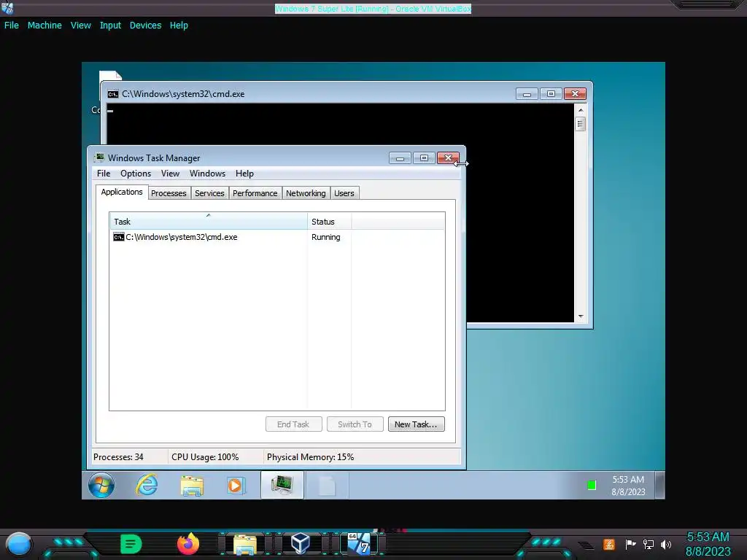Click the cmd window scrollbar thumb
The image size is (747, 560).
click(580, 124)
